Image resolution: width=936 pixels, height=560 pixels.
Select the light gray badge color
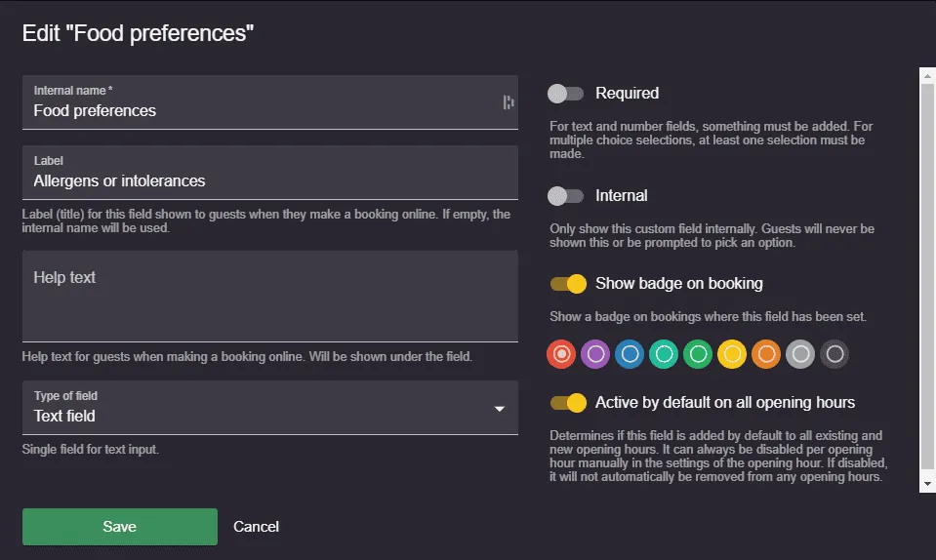(x=800, y=354)
